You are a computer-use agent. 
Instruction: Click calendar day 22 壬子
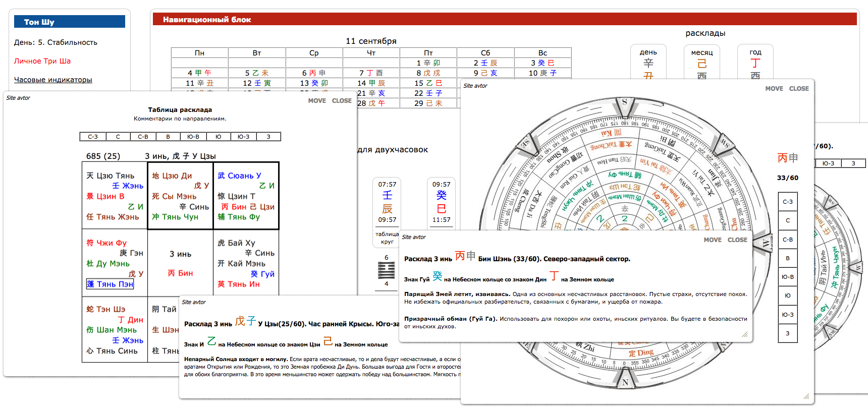pos(428,93)
